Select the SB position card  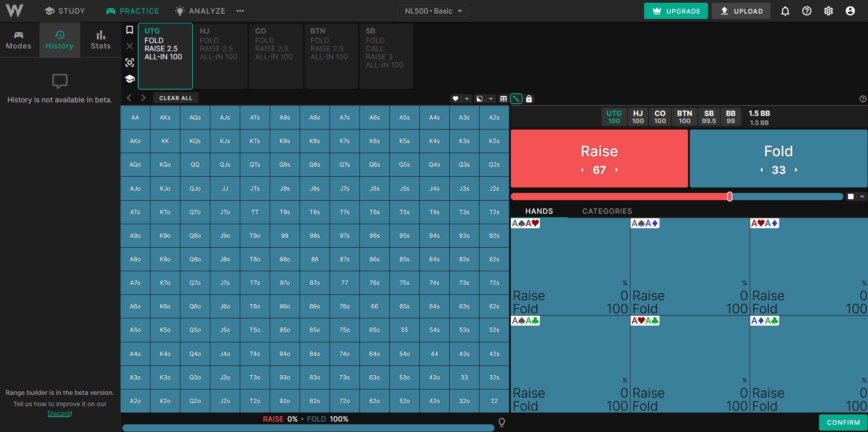387,56
